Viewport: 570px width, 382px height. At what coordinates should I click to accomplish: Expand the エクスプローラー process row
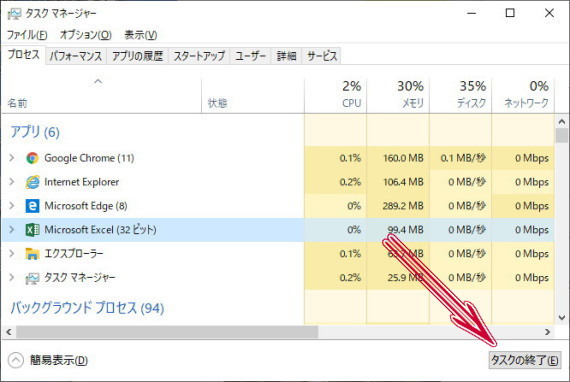(x=12, y=253)
